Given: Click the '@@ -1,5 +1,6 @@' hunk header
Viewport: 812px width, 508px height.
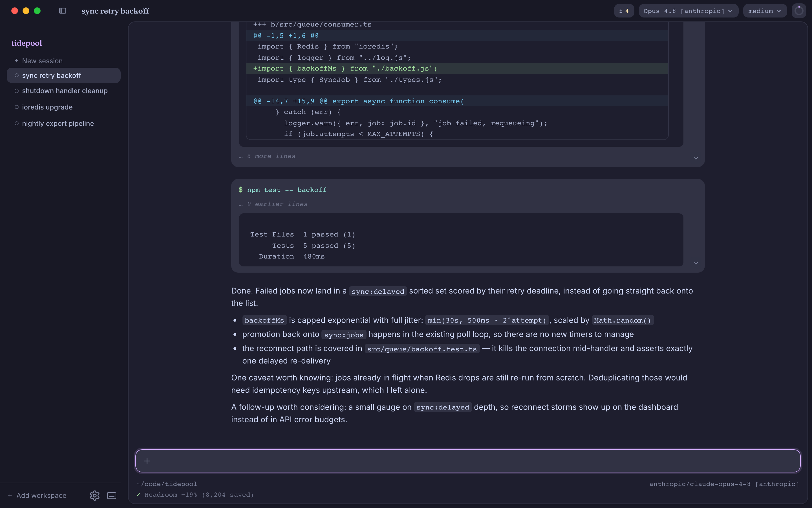Looking at the screenshot, I should pyautogui.click(x=457, y=36).
